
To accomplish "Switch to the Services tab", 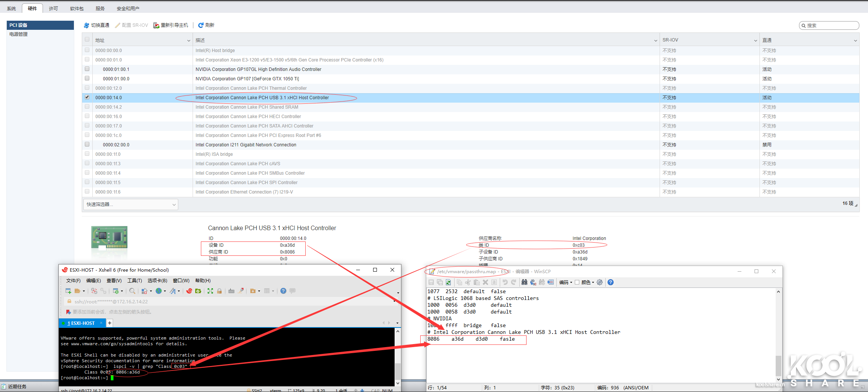I will [x=100, y=8].
